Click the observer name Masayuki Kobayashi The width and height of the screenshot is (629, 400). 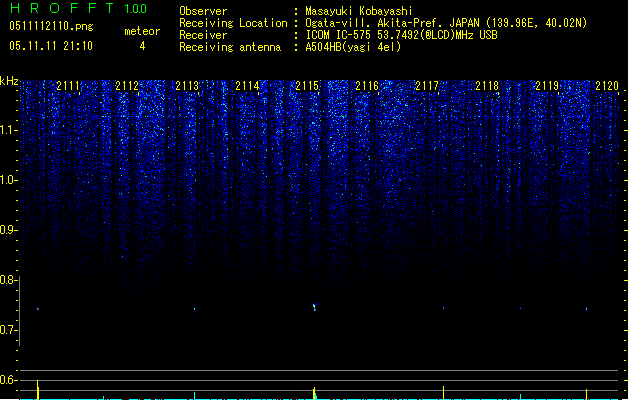(x=358, y=11)
